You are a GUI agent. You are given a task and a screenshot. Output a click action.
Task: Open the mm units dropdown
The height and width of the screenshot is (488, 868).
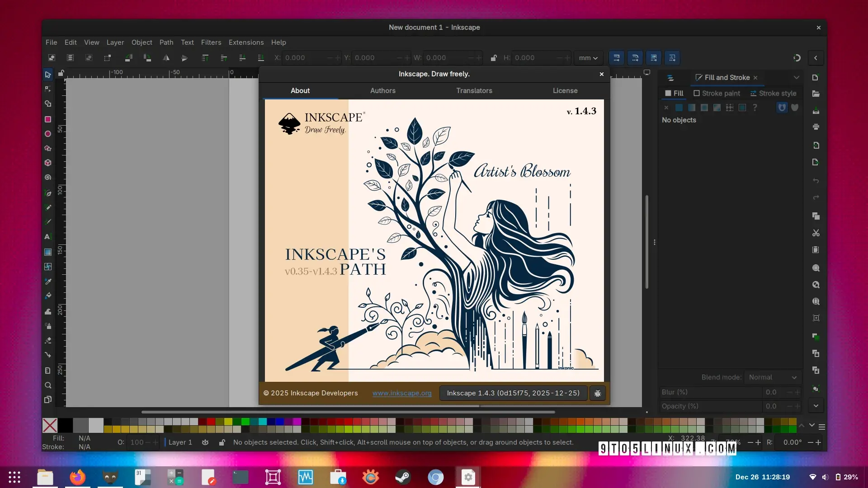(588, 58)
